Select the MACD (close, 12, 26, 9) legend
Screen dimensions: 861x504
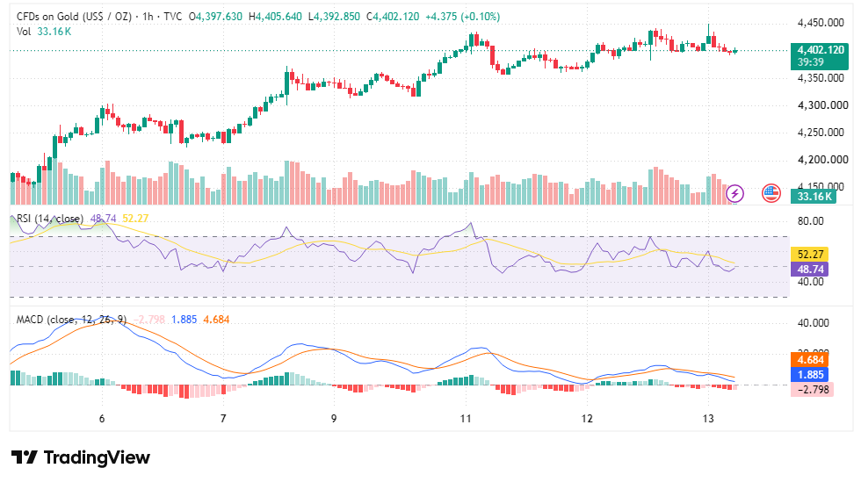pyautogui.click(x=71, y=320)
